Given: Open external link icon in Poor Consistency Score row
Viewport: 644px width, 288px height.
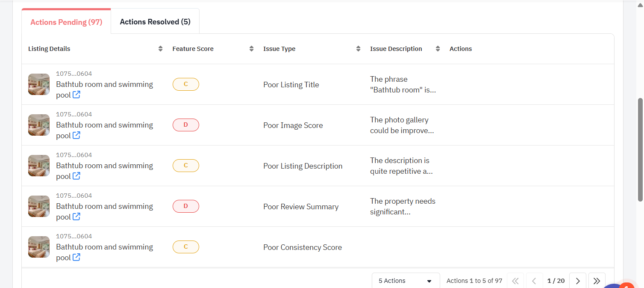Looking at the screenshot, I should 76,258.
